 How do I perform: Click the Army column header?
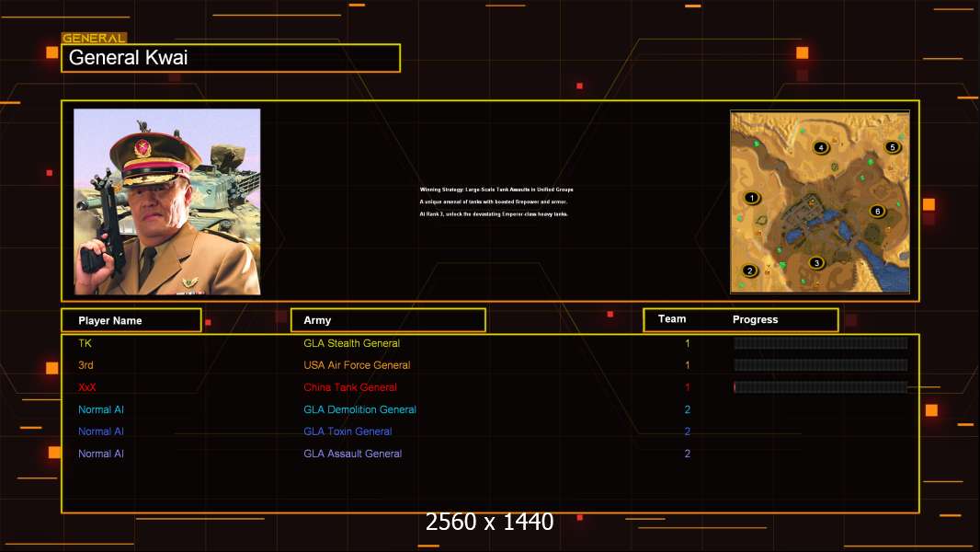[387, 320]
